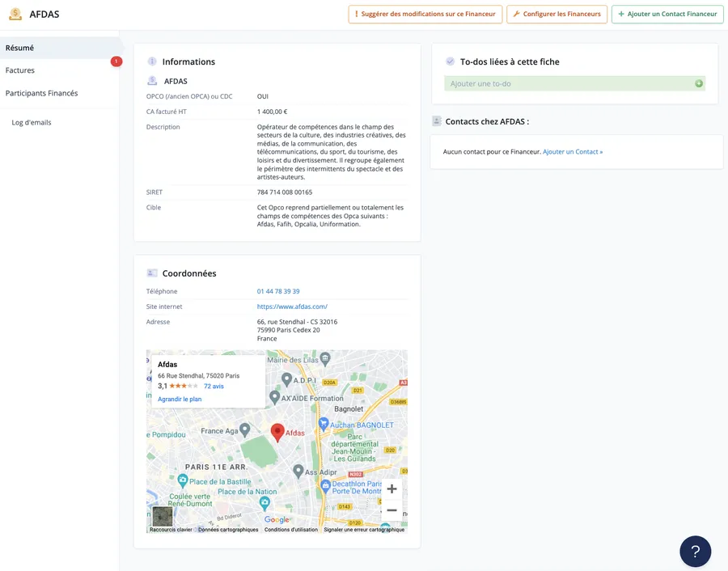Click the Google logo on map
This screenshot has height=571, width=728.
277,519
